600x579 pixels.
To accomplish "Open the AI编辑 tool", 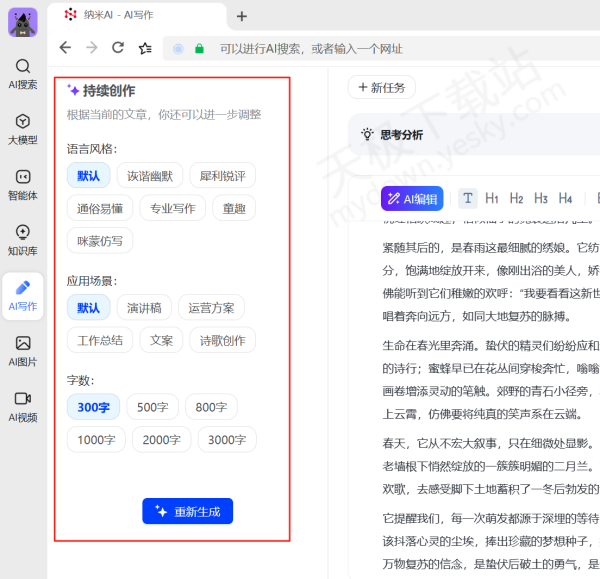I will (412, 198).
